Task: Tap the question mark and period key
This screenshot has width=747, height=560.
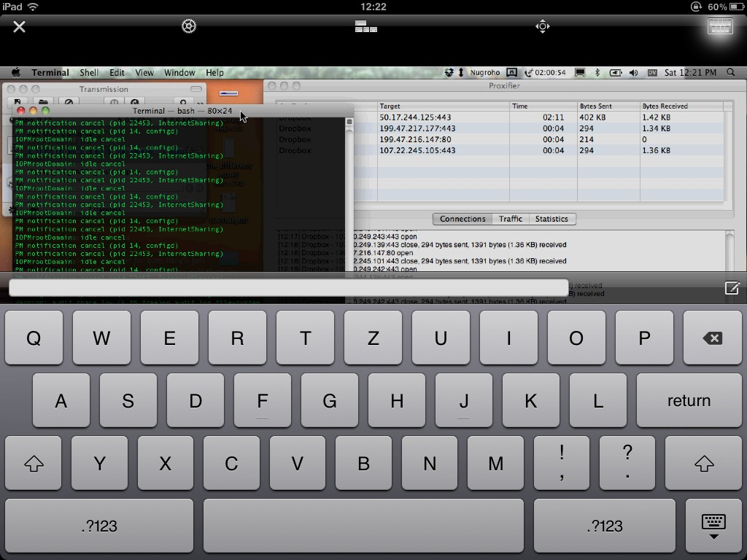Action: point(627,463)
